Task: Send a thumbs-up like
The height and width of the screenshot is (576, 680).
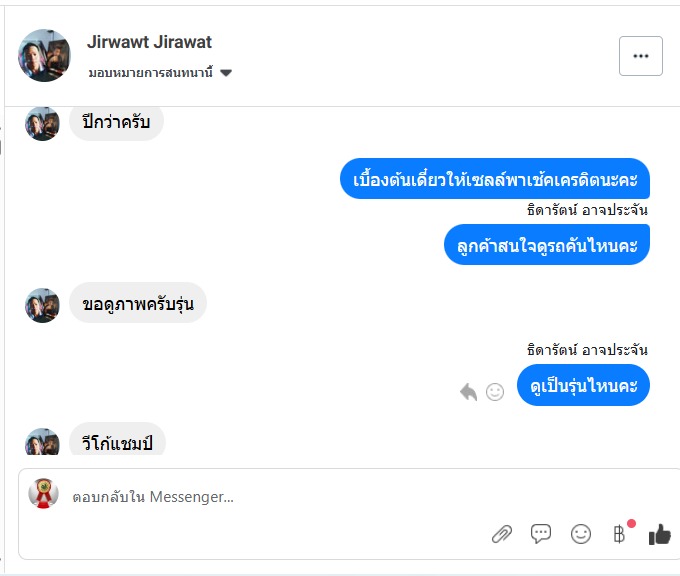Action: (659, 535)
